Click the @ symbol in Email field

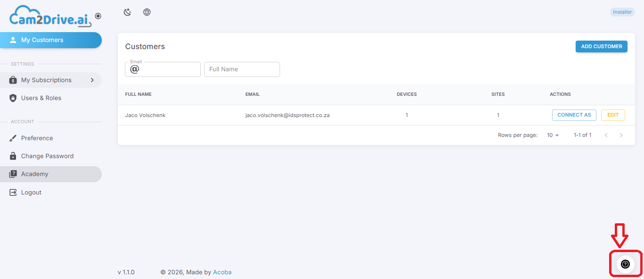coord(134,69)
